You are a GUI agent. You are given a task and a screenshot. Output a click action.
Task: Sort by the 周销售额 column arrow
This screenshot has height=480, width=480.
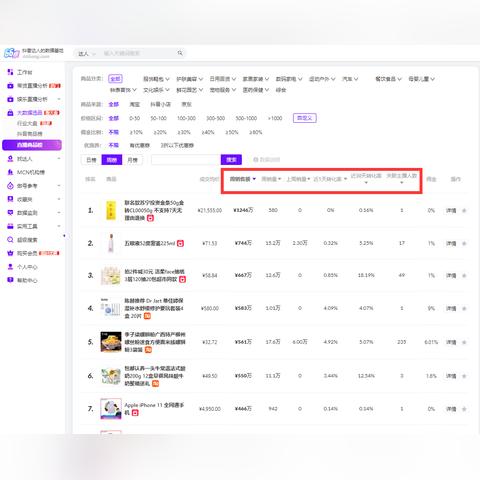point(254,179)
